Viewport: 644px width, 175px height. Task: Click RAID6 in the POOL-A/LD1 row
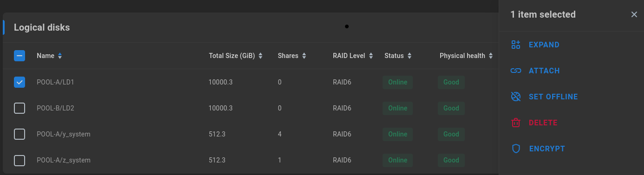pyautogui.click(x=342, y=82)
